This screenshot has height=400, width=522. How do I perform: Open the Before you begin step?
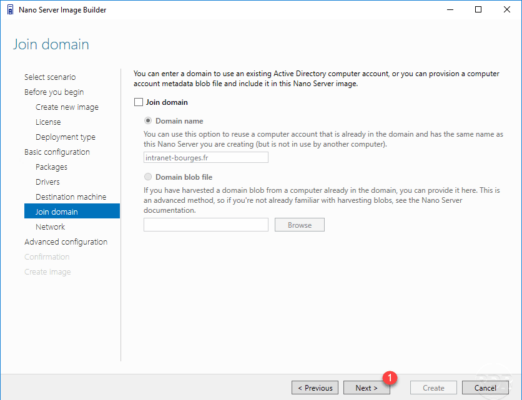click(54, 92)
